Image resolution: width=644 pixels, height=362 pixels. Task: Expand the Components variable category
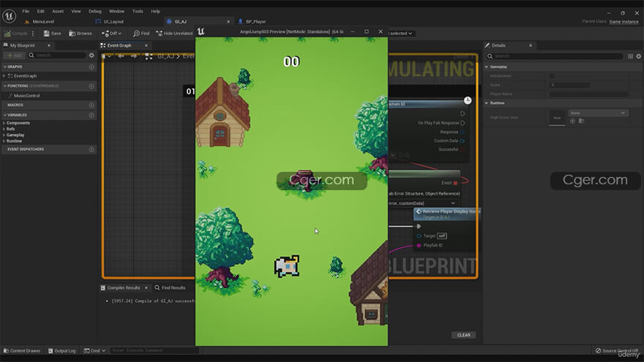[4, 123]
